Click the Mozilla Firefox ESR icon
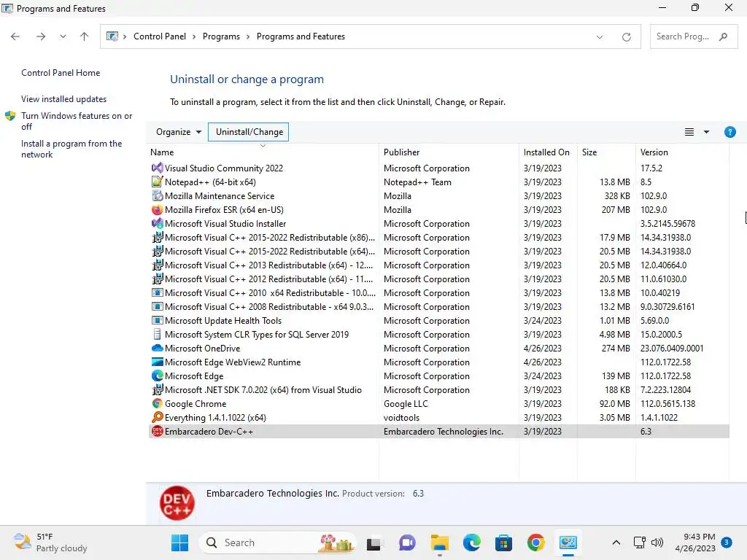 point(157,209)
